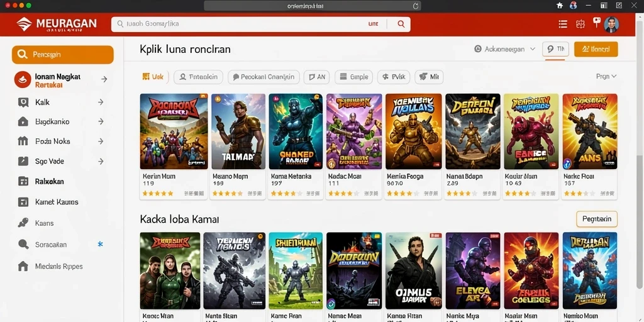
Task: Open the Koma Ketanka game thumbnail
Action: coord(296,131)
